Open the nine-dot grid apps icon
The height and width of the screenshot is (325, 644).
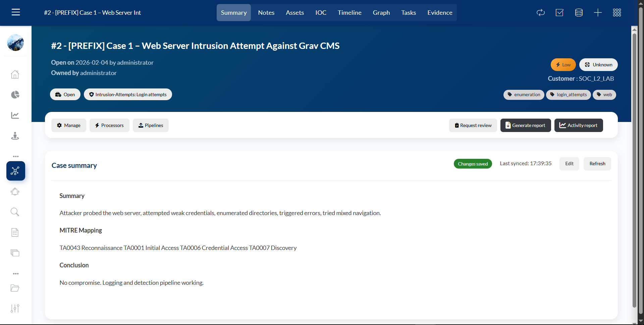coord(617,13)
